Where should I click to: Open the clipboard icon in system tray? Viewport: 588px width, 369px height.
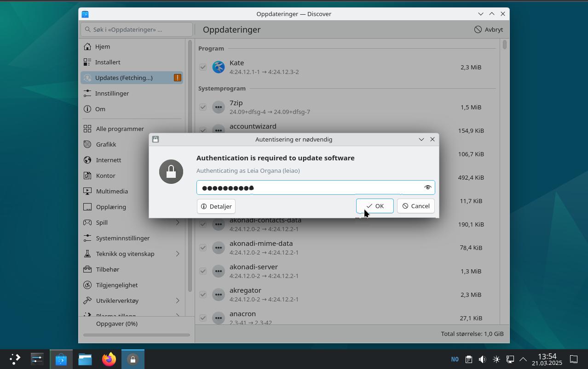click(468, 359)
